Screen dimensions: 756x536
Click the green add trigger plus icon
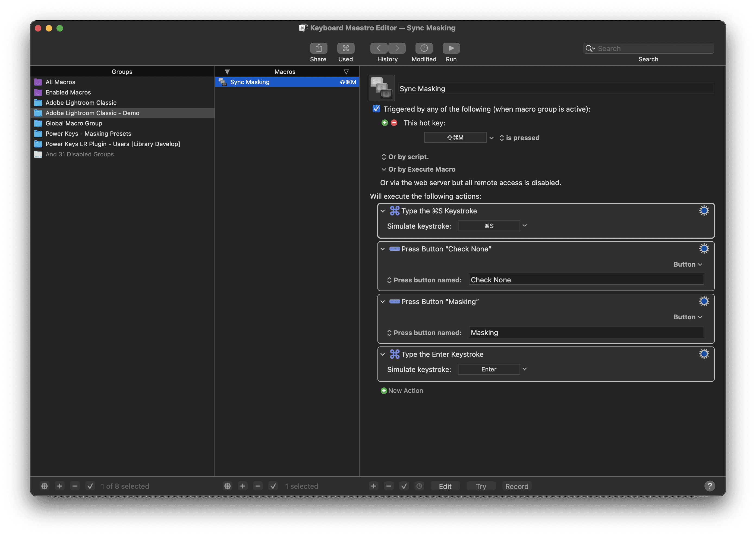tap(385, 123)
